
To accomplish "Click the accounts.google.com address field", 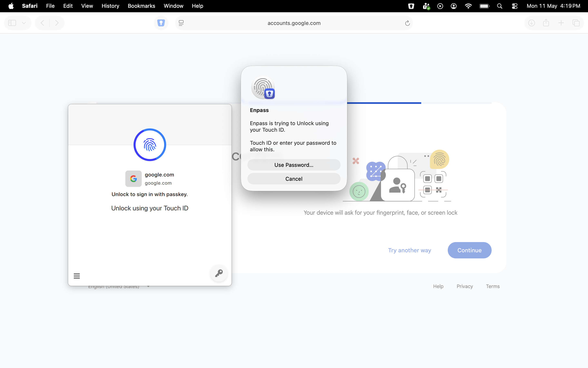I will (294, 23).
